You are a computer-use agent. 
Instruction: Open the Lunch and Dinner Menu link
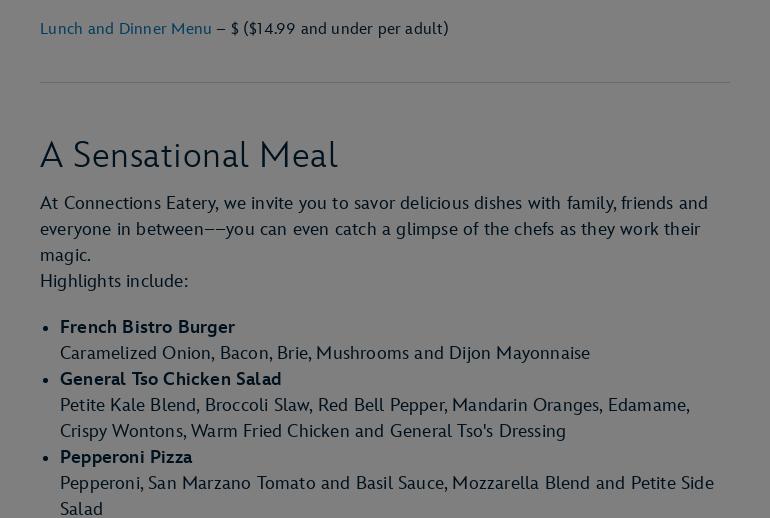(x=125, y=29)
